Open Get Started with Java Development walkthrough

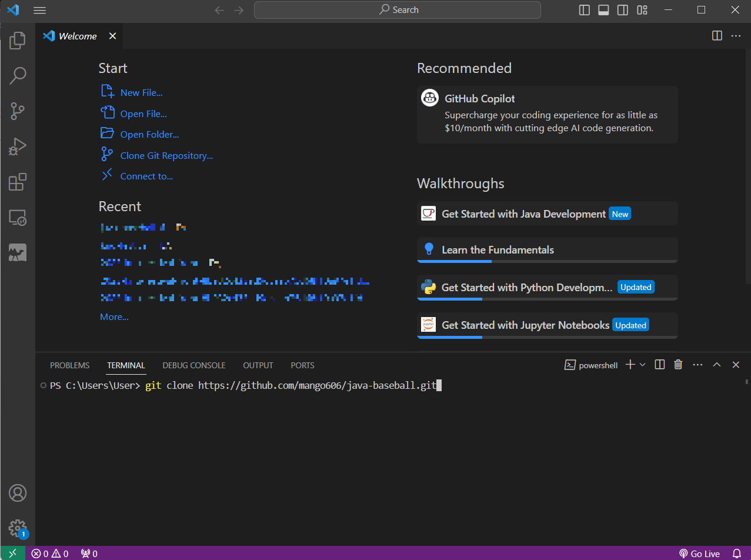click(x=547, y=214)
